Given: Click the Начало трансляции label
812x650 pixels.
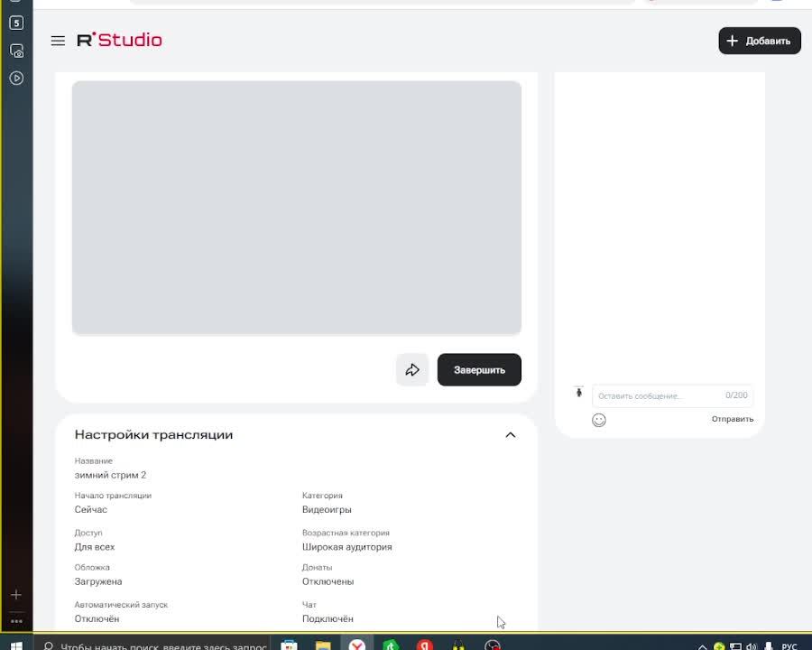Looking at the screenshot, I should 113,496.
